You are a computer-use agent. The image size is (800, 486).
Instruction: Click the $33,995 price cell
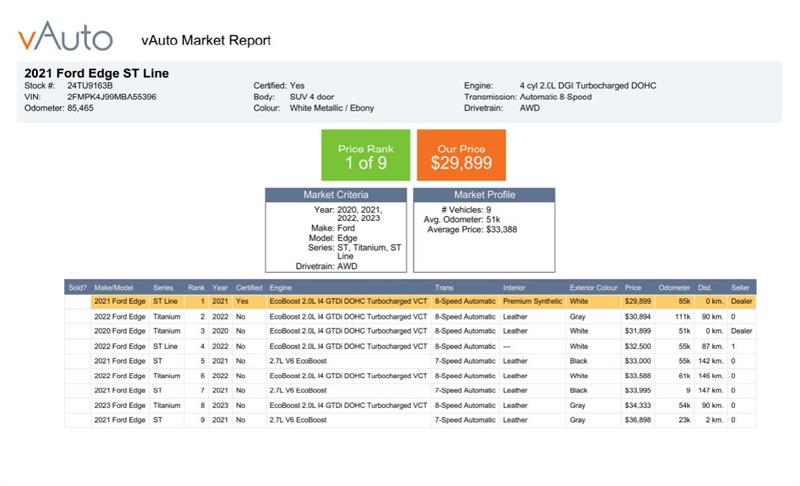(x=638, y=390)
